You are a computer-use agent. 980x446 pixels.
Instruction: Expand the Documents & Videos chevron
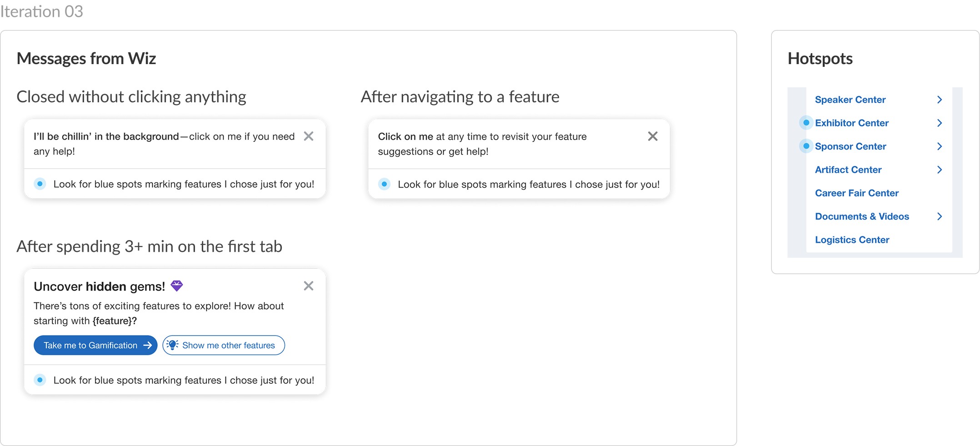(940, 216)
